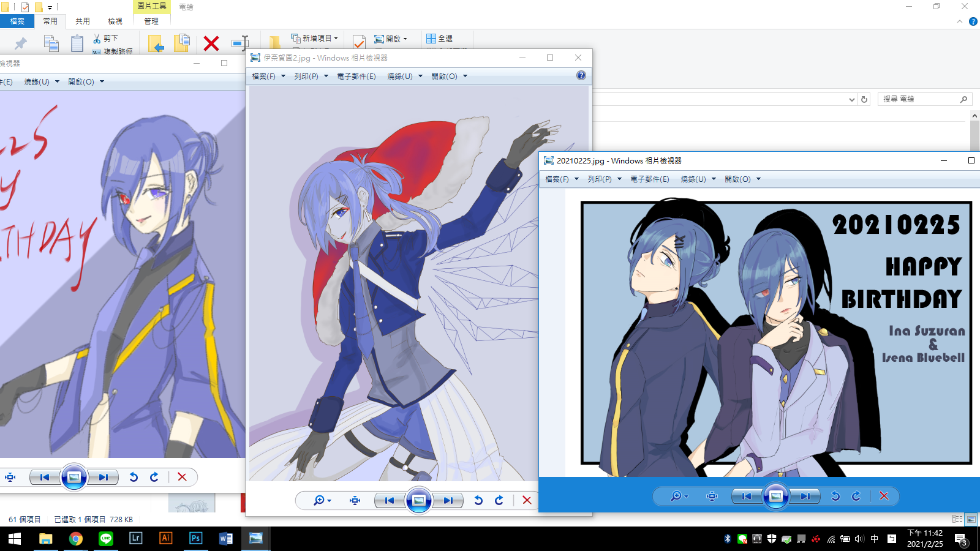Screen dimensions: 980x551
Task: Click next image button in 20210225.jpg viewer
Action: tap(805, 496)
